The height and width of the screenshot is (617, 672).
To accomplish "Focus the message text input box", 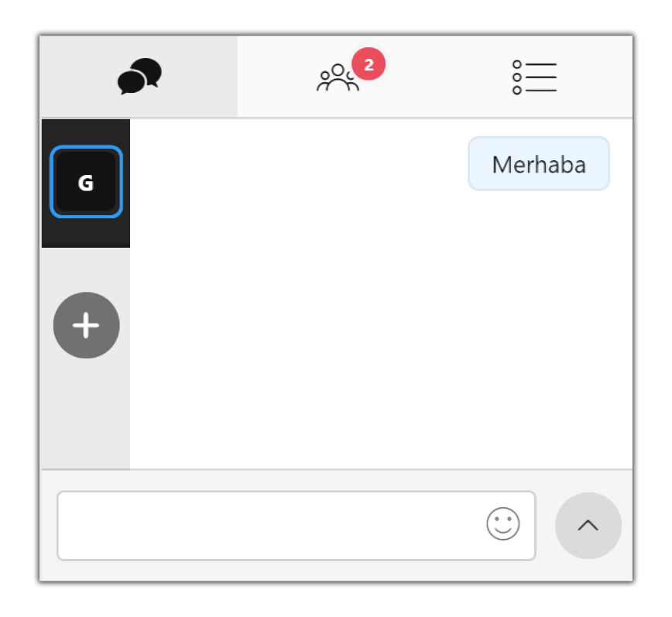I will point(297,526).
